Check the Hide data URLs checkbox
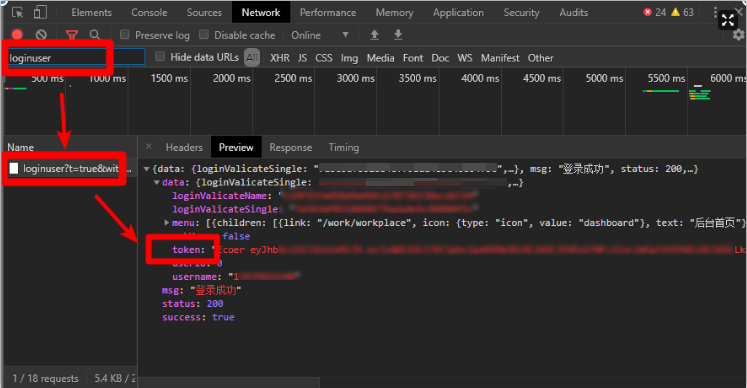 click(x=160, y=57)
